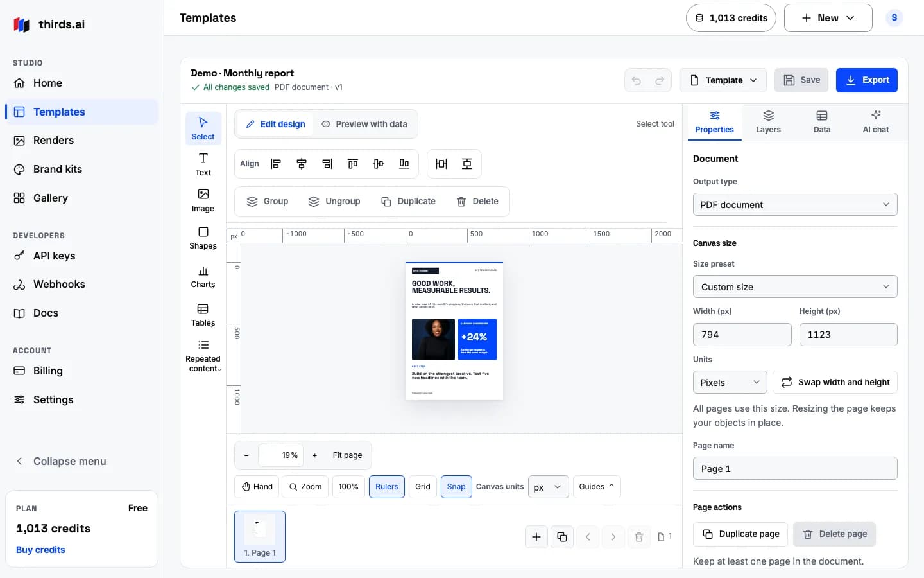Open user avatar S menu

tap(894, 18)
